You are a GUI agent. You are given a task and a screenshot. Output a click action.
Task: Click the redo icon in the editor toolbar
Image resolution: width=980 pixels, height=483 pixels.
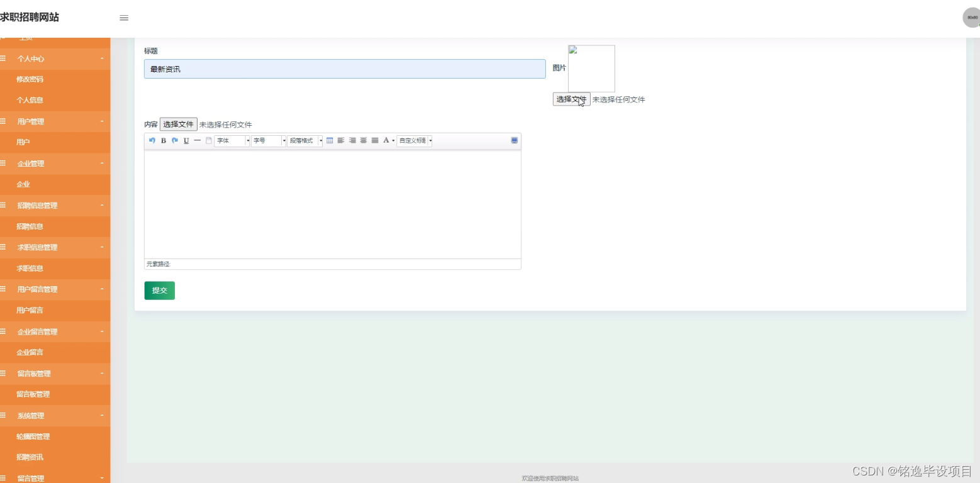(x=174, y=140)
